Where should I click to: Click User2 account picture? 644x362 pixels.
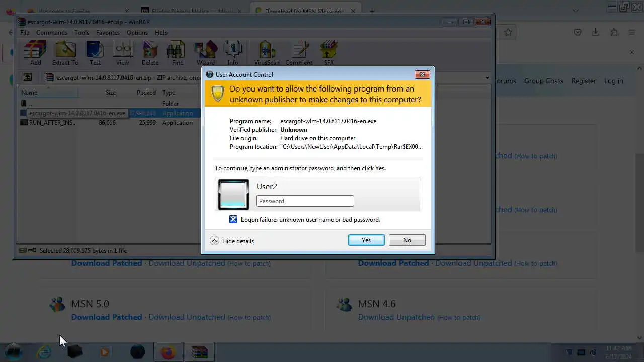(x=233, y=194)
